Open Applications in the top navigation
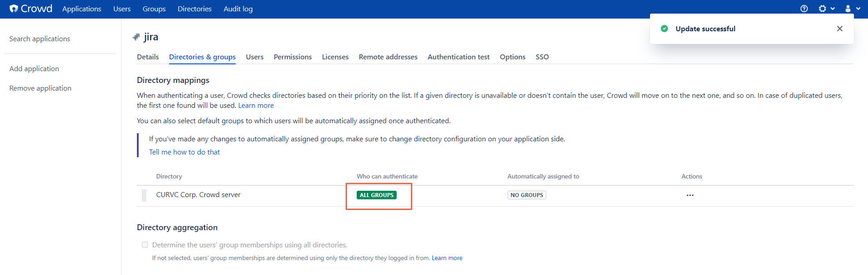868x275 pixels. [82, 9]
